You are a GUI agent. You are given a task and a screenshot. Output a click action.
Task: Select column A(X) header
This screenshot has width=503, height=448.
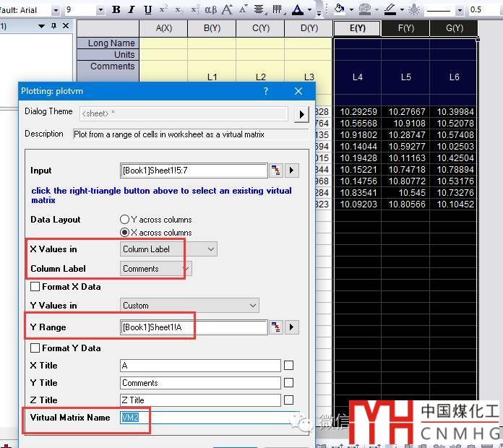click(163, 28)
